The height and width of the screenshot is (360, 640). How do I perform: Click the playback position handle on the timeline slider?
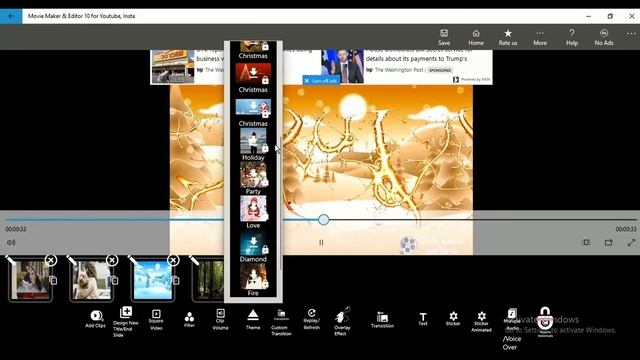pos(324,220)
